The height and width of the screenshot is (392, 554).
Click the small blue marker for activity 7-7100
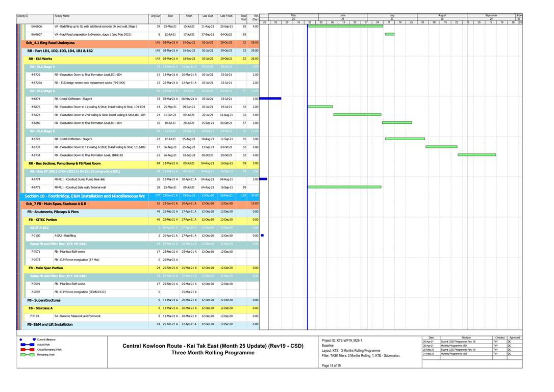[262, 236]
